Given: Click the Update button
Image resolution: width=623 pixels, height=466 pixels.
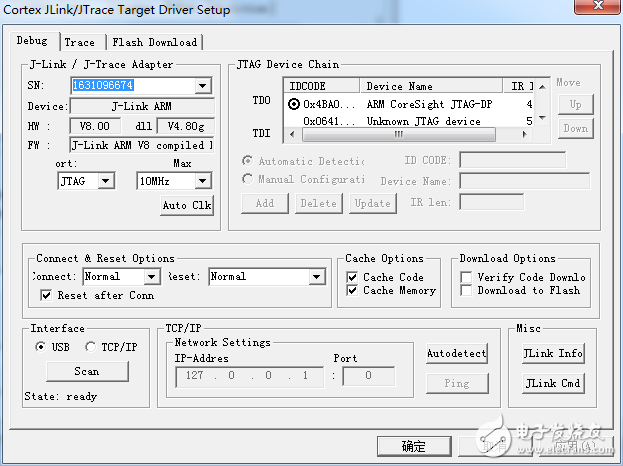Looking at the screenshot, I should 373,203.
